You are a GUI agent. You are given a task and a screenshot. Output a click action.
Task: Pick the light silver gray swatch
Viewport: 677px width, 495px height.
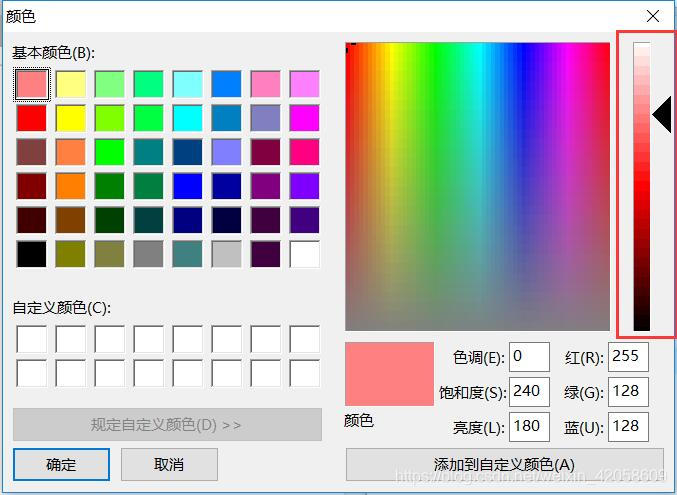tap(226, 254)
